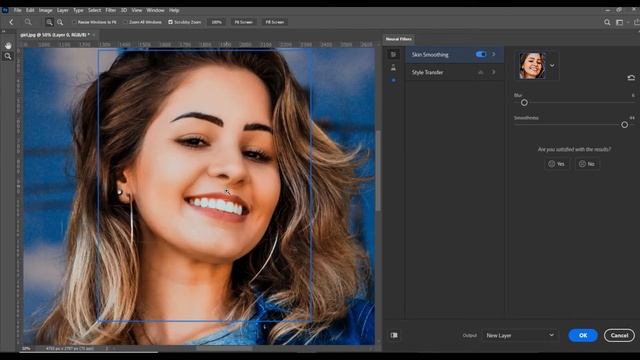Click OK to apply neural filters
Screen dimensions: 640x360
point(583,335)
